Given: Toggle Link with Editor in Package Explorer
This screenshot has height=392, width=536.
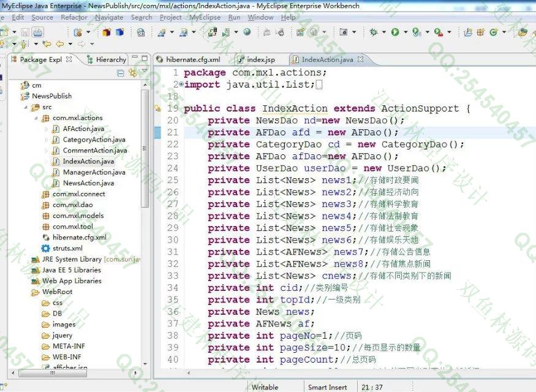Looking at the screenshot, I should (x=133, y=73).
